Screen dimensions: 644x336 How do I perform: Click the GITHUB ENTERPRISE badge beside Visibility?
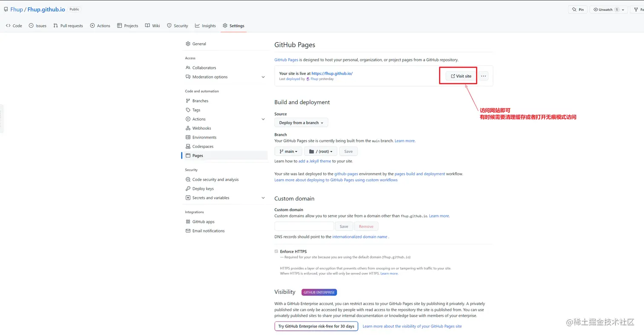(x=319, y=293)
